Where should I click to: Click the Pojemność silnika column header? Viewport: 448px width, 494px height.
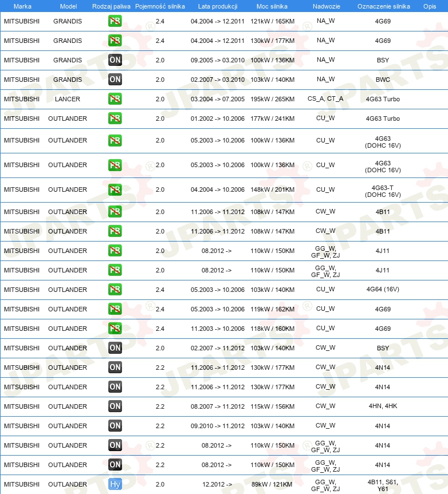tap(160, 6)
